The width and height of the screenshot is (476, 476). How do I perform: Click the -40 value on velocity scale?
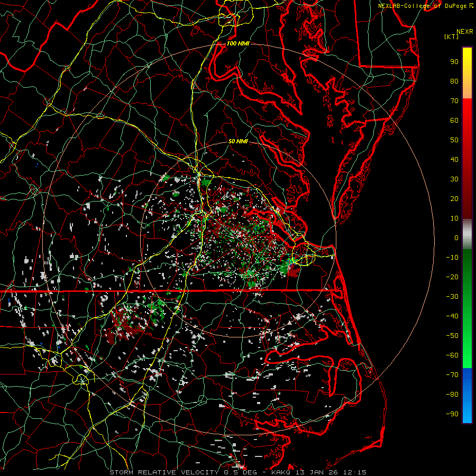[452, 316]
